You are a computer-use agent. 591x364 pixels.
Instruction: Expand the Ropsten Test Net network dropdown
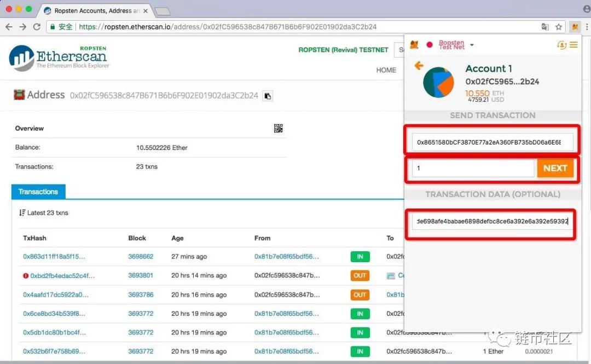click(471, 45)
